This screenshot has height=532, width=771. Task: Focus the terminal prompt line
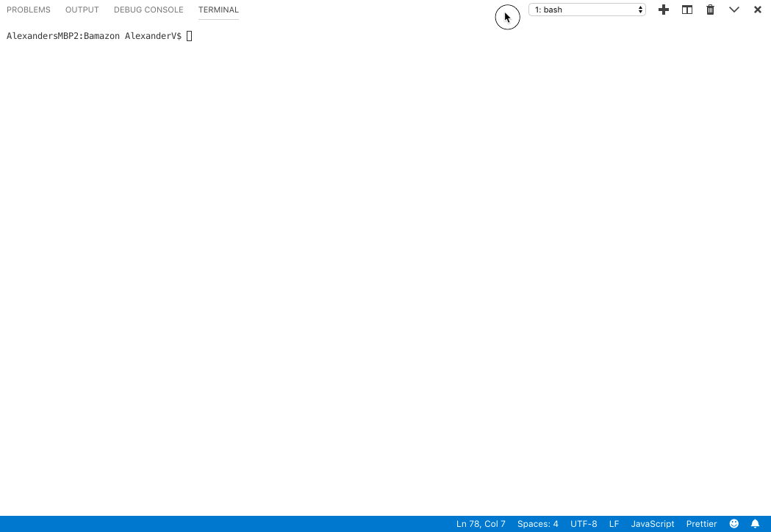[99, 36]
